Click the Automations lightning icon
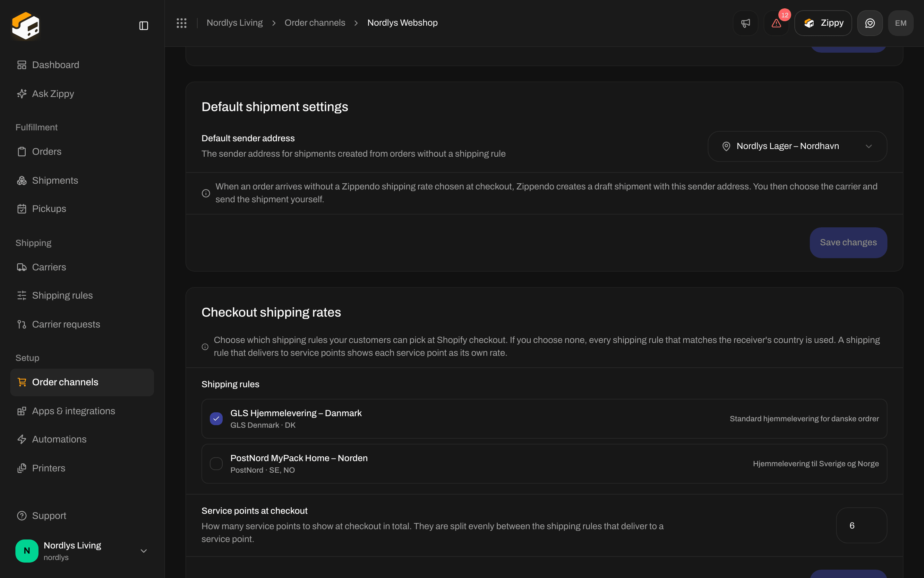Viewport: 924px width, 578px height. 22,439
